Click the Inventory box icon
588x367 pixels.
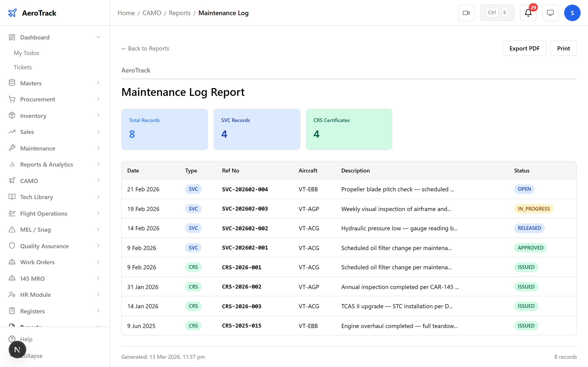click(x=12, y=116)
